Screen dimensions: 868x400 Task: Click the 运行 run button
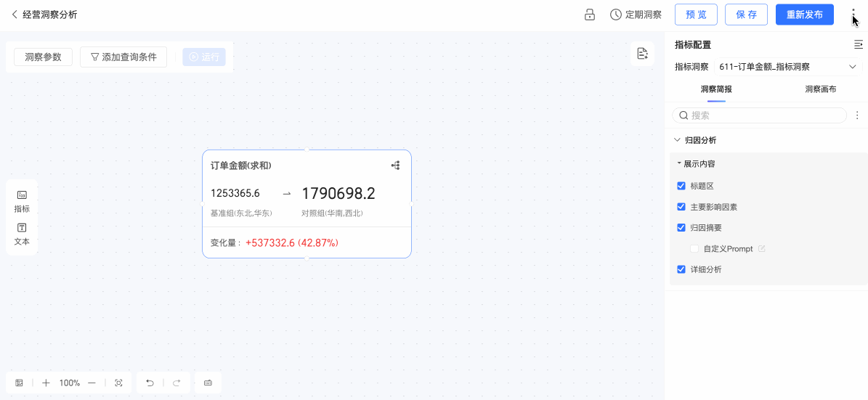(204, 57)
